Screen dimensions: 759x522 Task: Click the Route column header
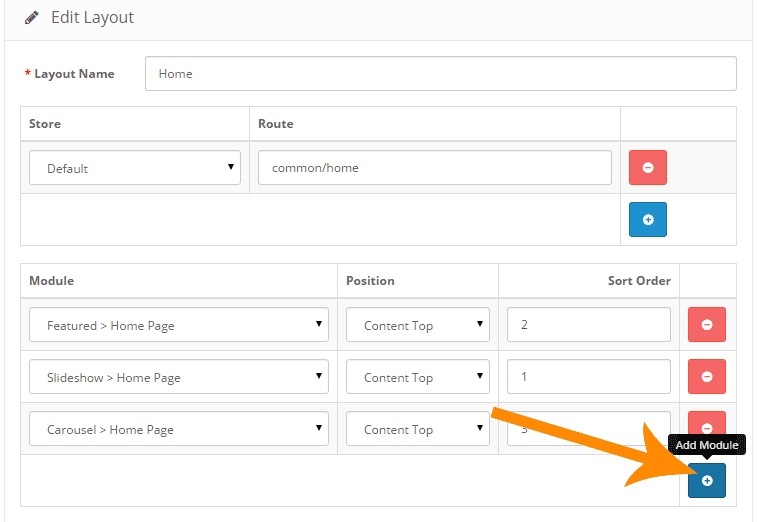(x=275, y=123)
